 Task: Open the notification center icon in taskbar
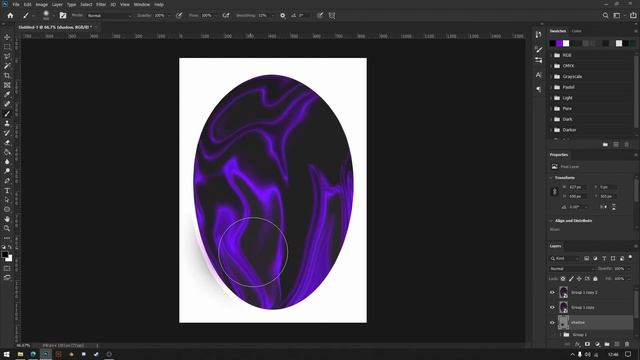628,354
